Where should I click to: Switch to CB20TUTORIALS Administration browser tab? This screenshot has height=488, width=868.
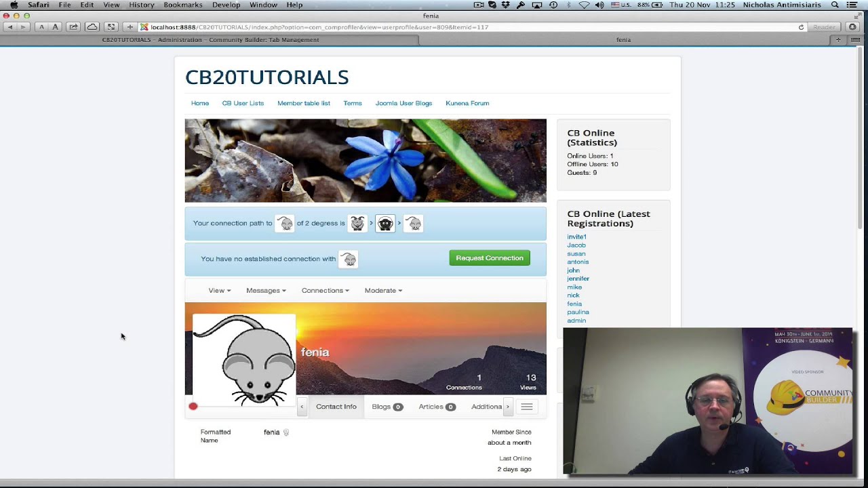click(x=210, y=40)
